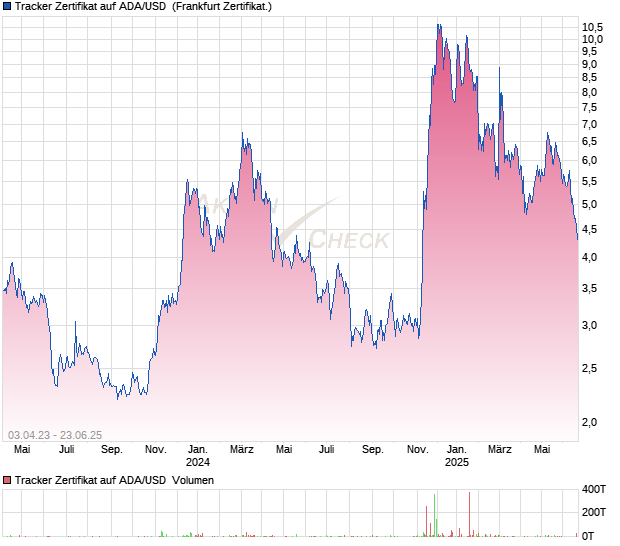620x546 pixels.
Task: Click the tallest green volume bar
Action: click(435, 515)
